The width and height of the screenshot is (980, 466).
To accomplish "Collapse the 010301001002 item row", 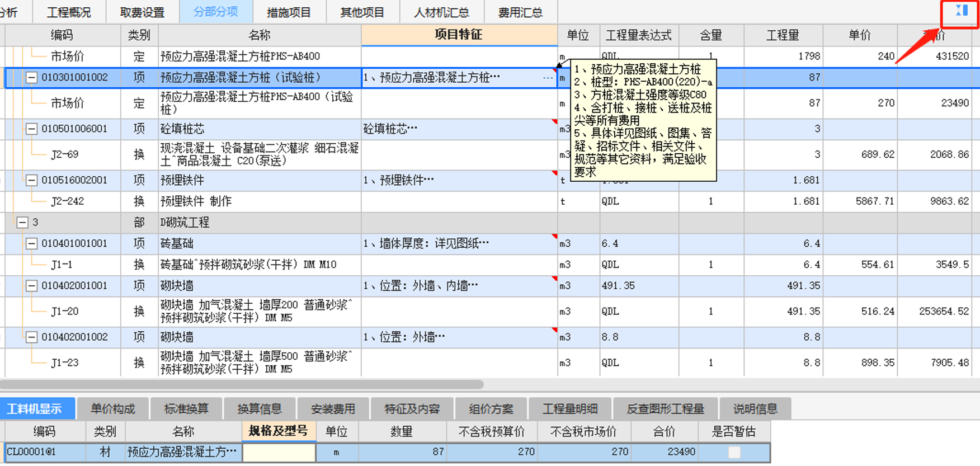I will (x=32, y=78).
